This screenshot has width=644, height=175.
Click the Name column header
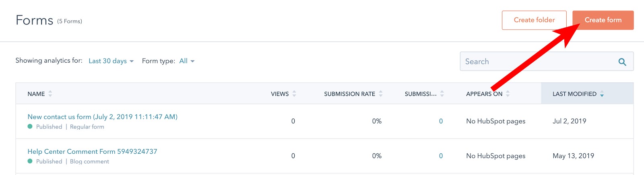pyautogui.click(x=36, y=94)
